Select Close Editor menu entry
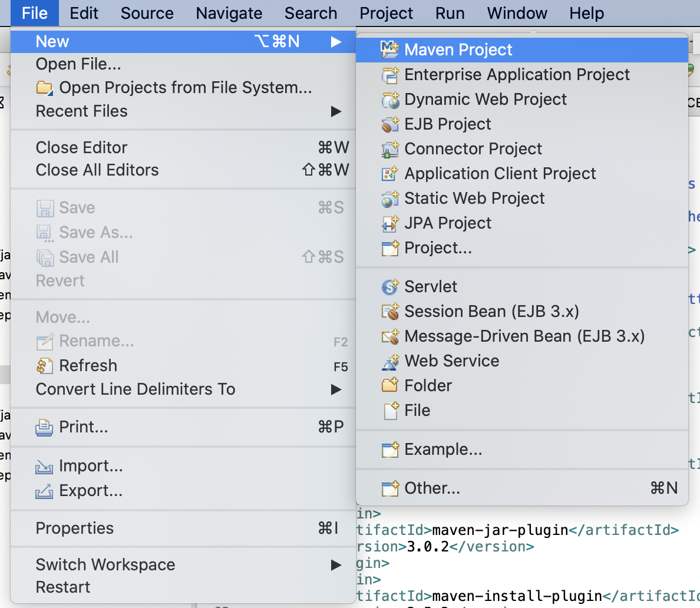700x608 pixels. point(183,148)
